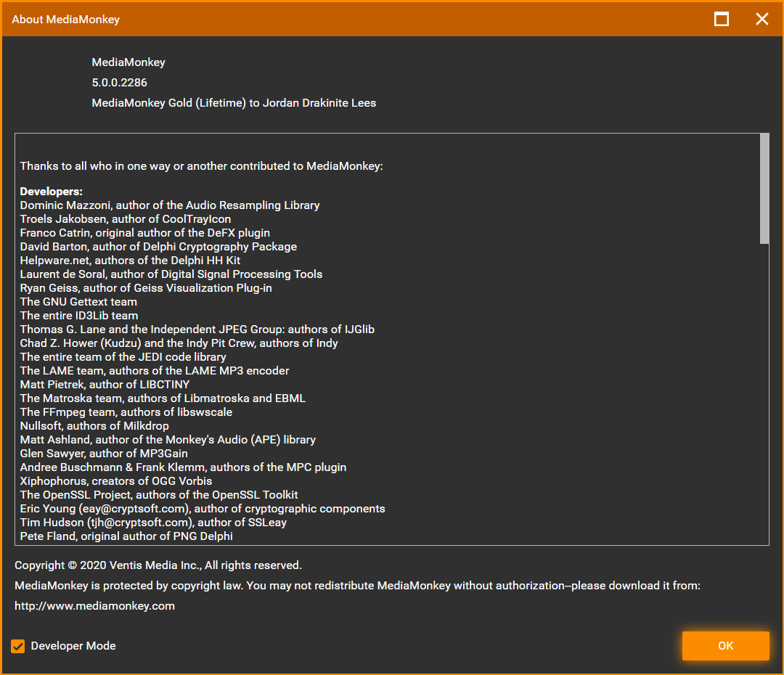Screen dimensions: 784x675
Task: Click the OK button
Action: click(725, 646)
